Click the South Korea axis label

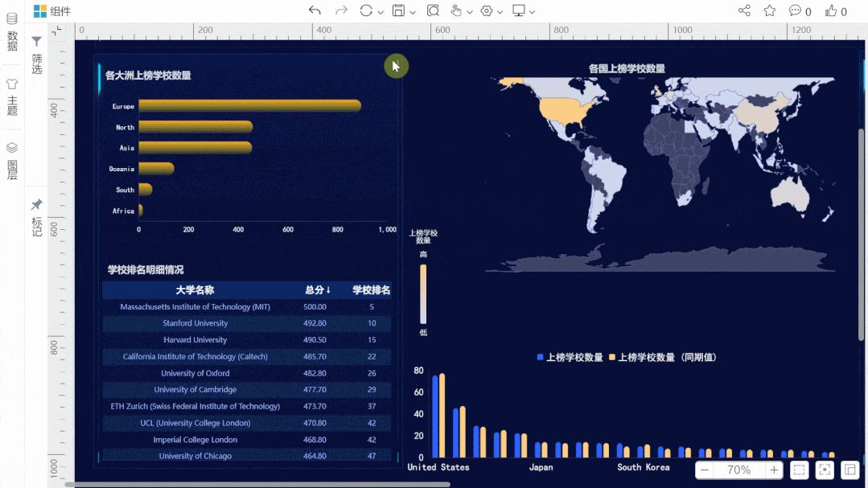click(644, 468)
